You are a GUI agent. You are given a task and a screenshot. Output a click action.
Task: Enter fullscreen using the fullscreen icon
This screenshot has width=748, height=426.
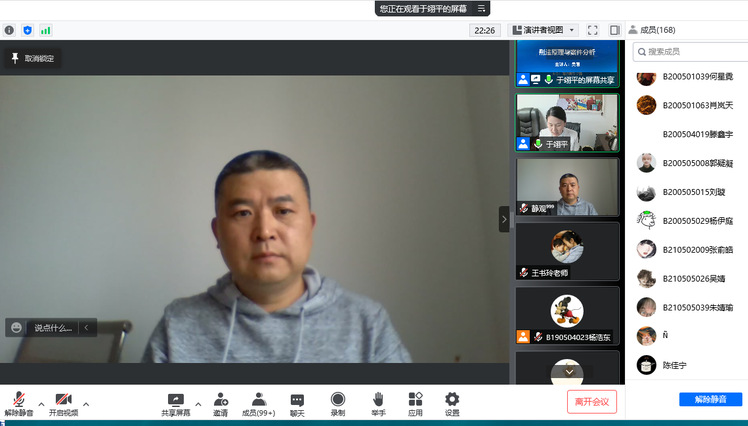point(592,30)
